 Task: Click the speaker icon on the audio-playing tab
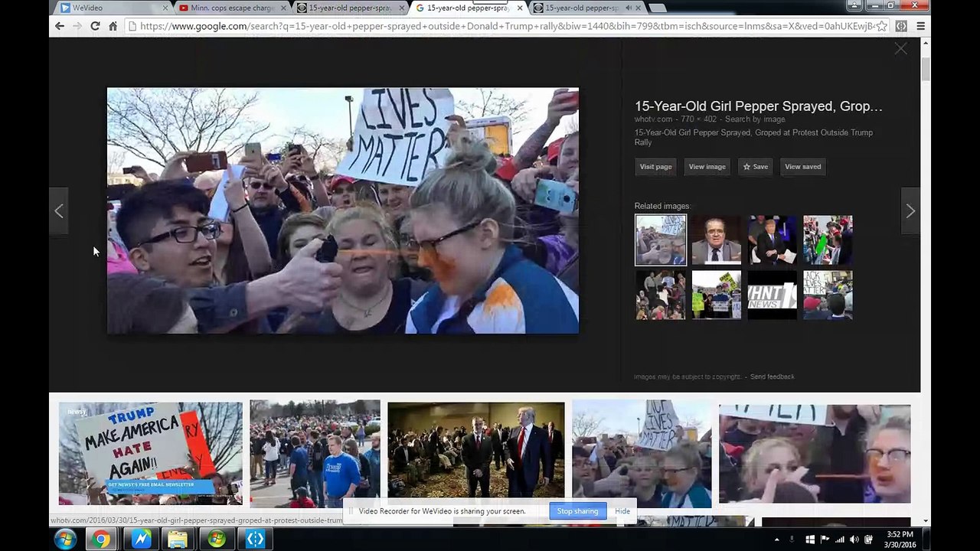click(629, 8)
